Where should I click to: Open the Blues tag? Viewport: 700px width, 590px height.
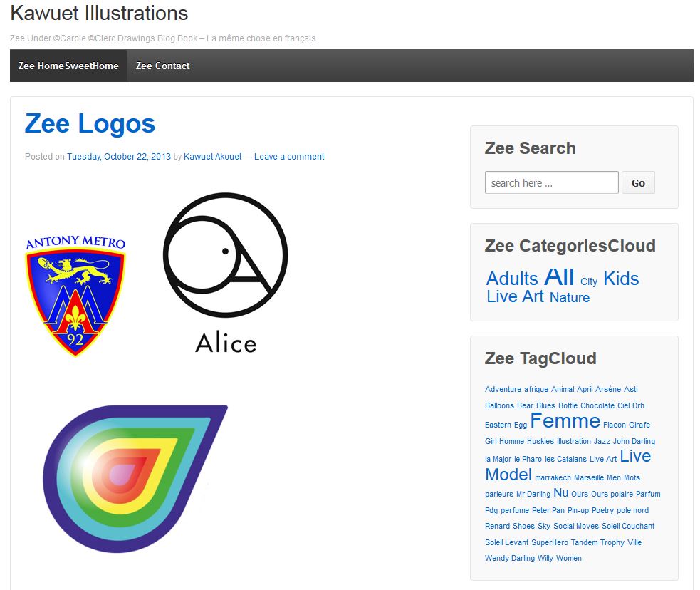coord(545,405)
